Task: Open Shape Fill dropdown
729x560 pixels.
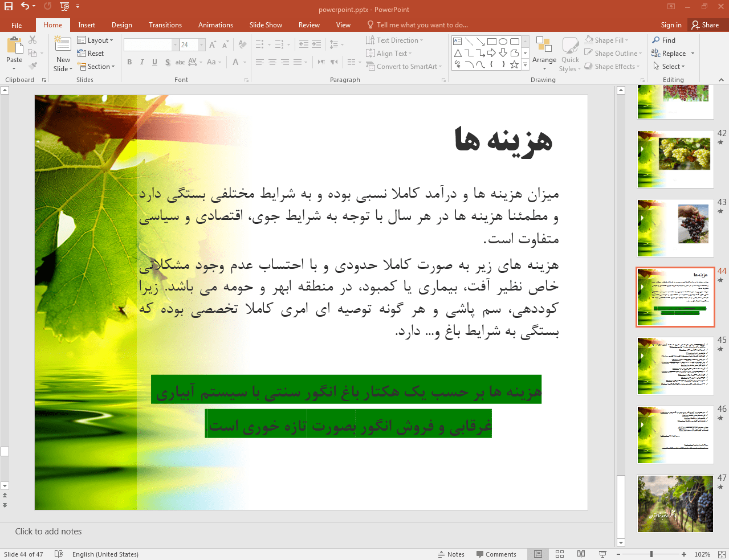Action: 606,40
